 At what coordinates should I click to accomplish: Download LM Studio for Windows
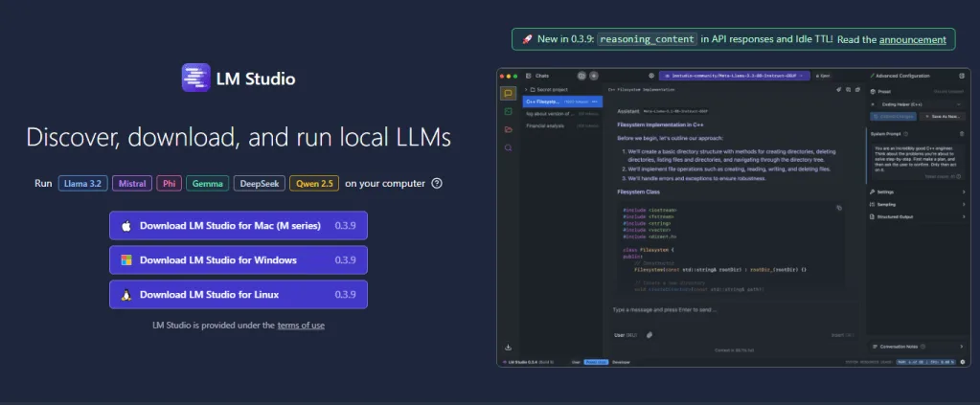click(239, 260)
